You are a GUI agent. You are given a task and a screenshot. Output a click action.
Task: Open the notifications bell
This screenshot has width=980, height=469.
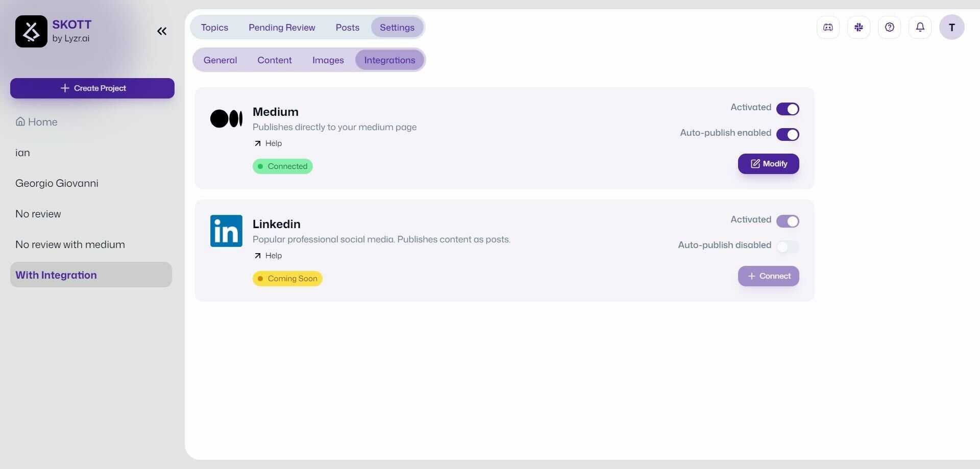[x=920, y=28]
